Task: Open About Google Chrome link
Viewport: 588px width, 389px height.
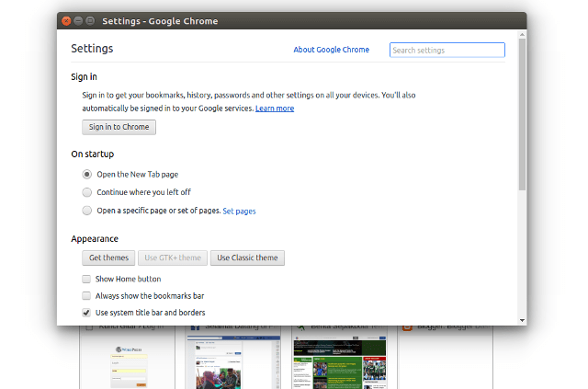Action: (331, 50)
